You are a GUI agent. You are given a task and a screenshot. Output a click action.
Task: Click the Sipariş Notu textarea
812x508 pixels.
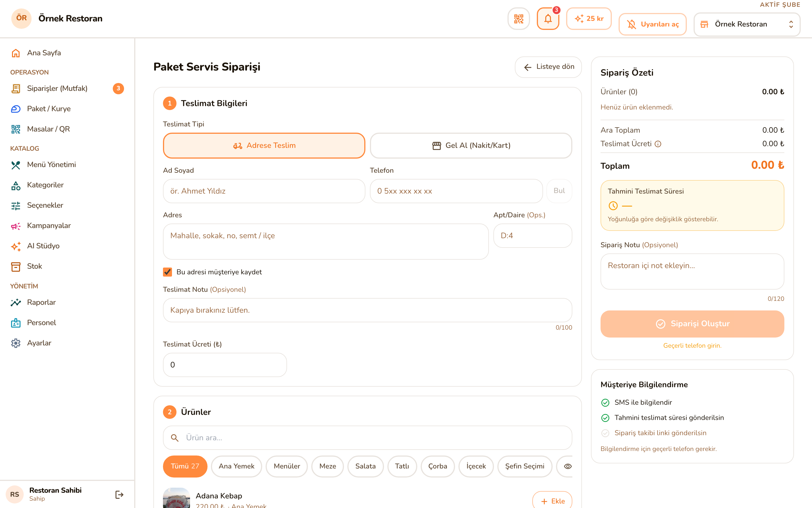(x=692, y=271)
